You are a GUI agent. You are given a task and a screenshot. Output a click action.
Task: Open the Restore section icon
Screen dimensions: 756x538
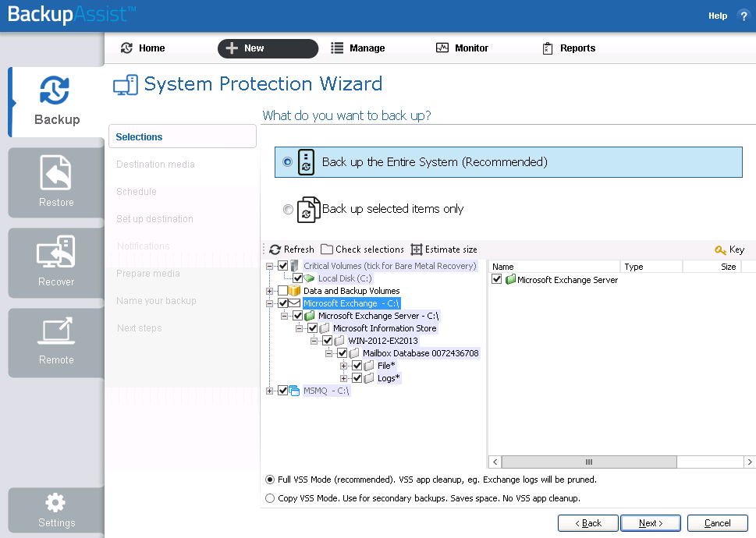pyautogui.click(x=55, y=172)
